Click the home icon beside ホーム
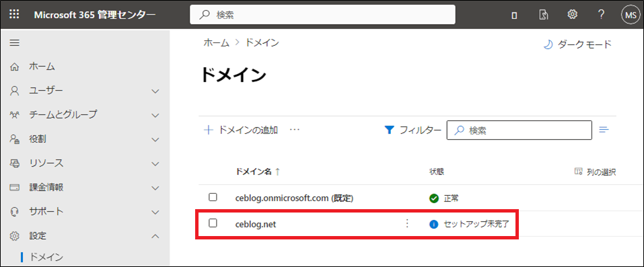 click(14, 67)
